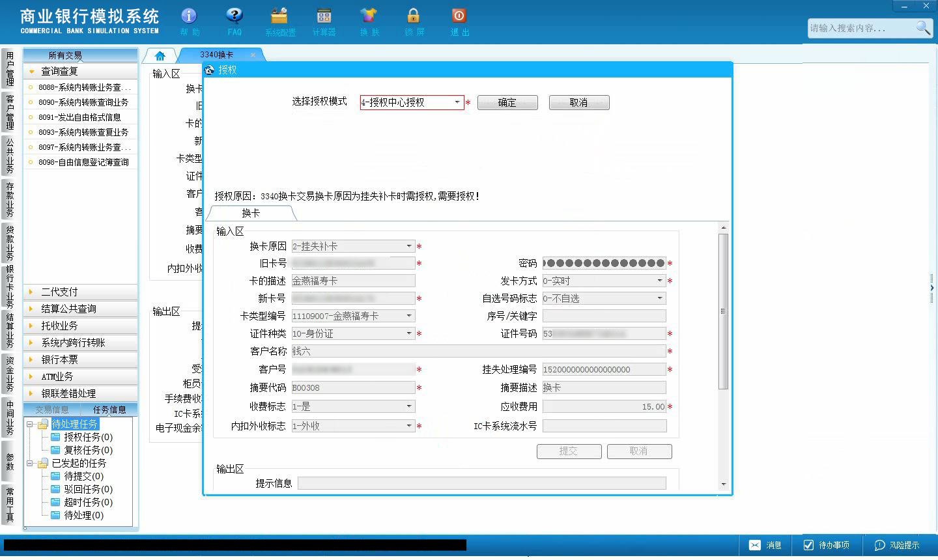Click the search input field
Viewport: 938px width, 560px height.
coord(861,28)
